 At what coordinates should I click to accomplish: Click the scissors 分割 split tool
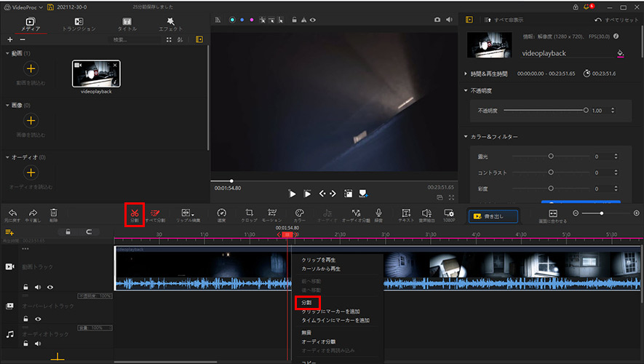tap(134, 214)
